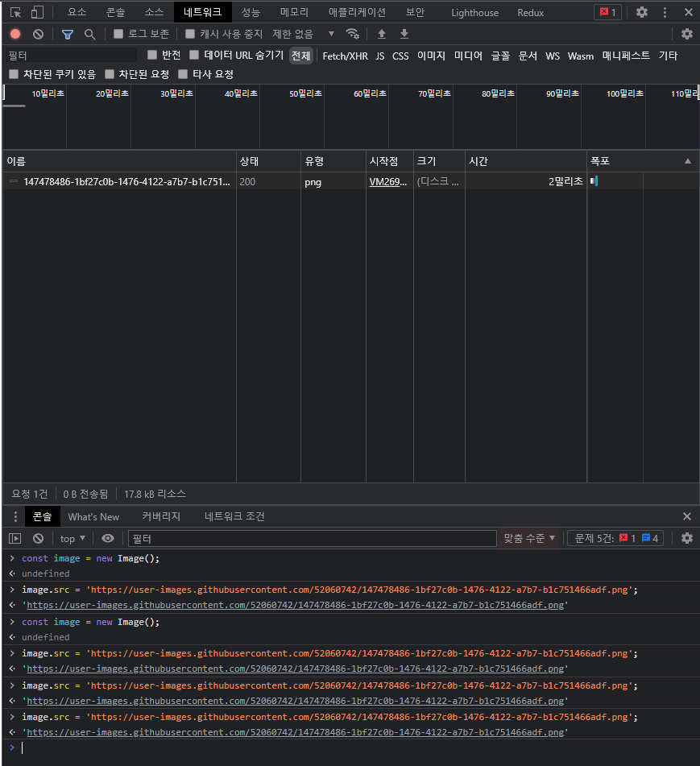Viewport: 700px width, 766px height.
Task: Open network search magnifier icon
Action: (89, 34)
